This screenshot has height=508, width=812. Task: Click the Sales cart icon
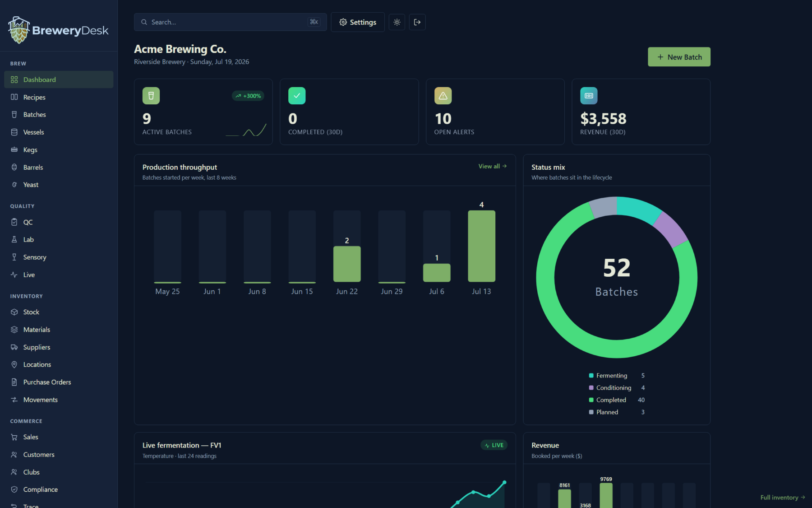14,437
